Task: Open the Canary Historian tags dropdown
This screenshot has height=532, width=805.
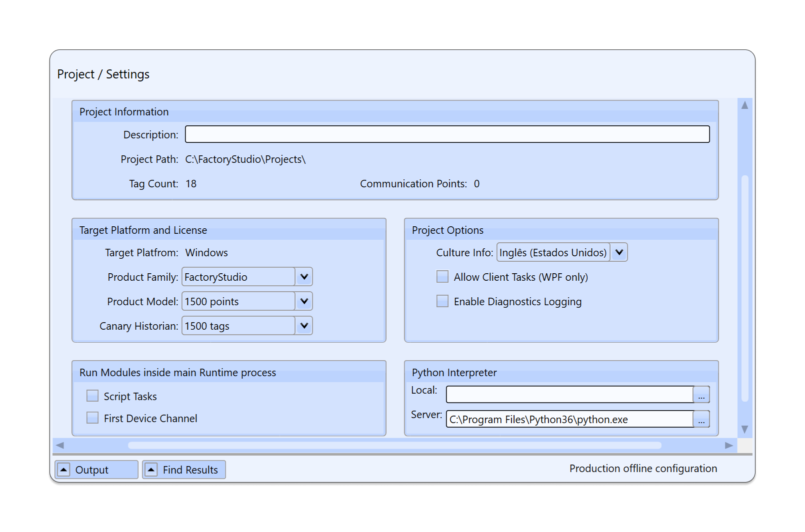Action: 304,326
